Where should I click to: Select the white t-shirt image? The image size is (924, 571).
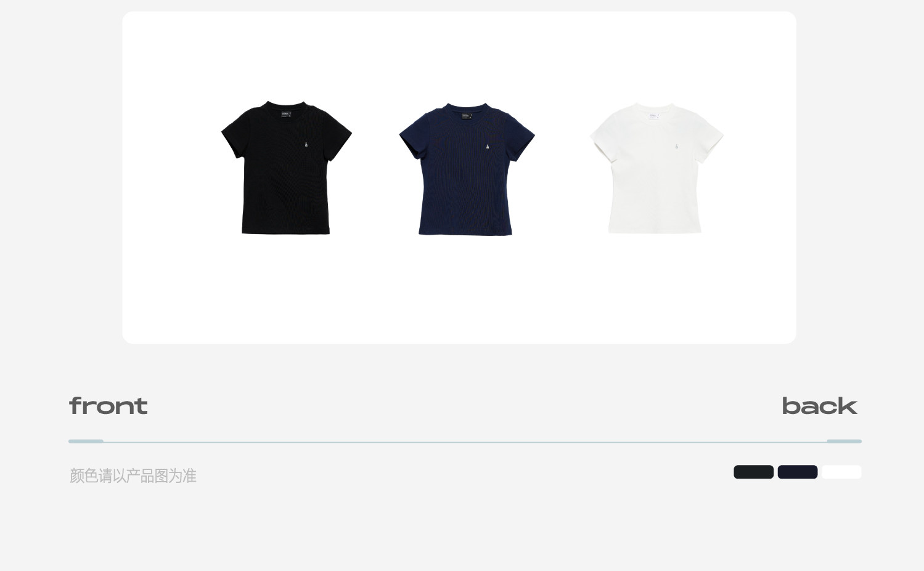(656, 168)
